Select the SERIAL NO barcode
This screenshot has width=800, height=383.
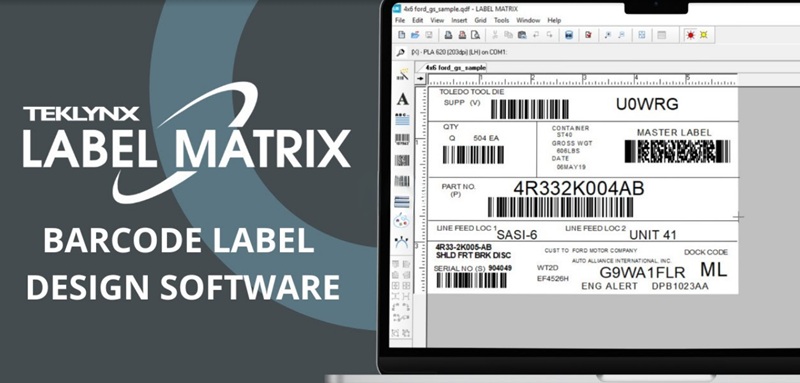[471, 280]
